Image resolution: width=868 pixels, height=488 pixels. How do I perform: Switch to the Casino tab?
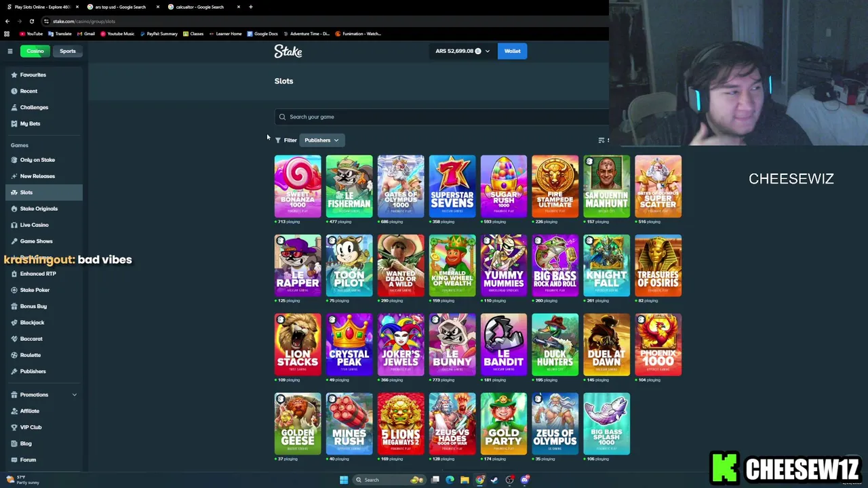[35, 51]
